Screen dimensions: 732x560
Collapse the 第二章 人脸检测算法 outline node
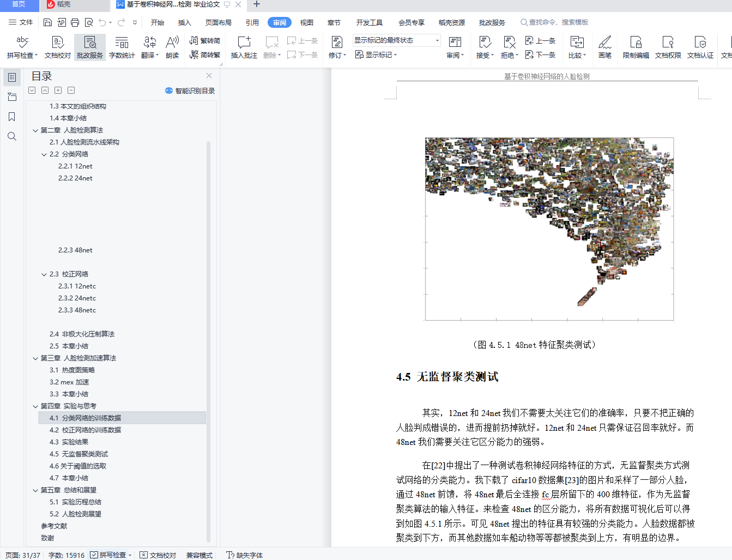[35, 130]
